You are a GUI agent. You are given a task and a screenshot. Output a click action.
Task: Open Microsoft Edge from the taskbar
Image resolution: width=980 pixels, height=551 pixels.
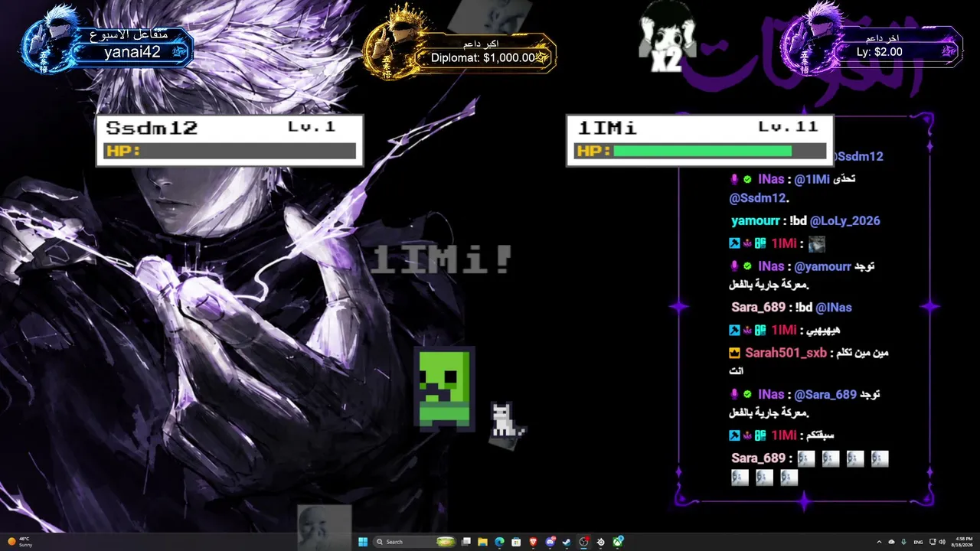(499, 542)
